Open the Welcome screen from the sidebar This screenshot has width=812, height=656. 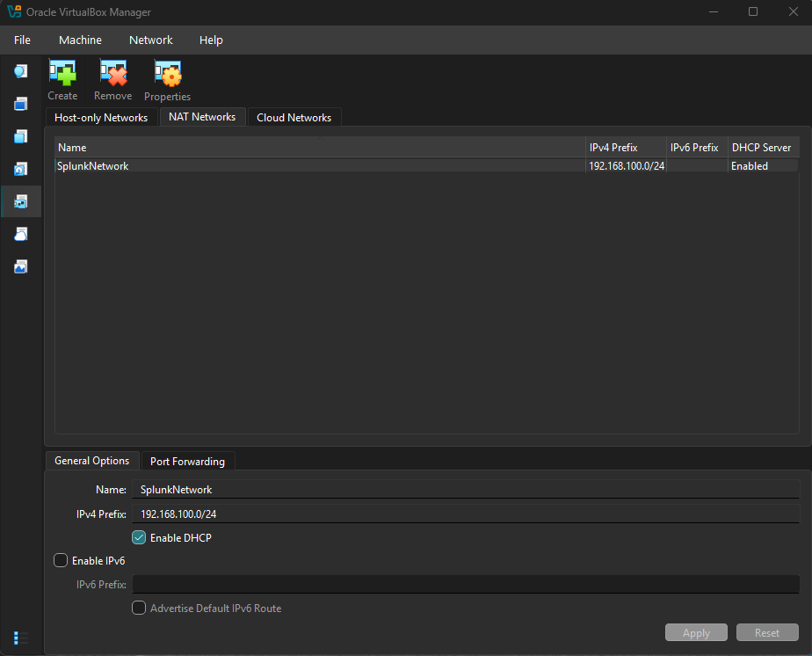[x=20, y=71]
